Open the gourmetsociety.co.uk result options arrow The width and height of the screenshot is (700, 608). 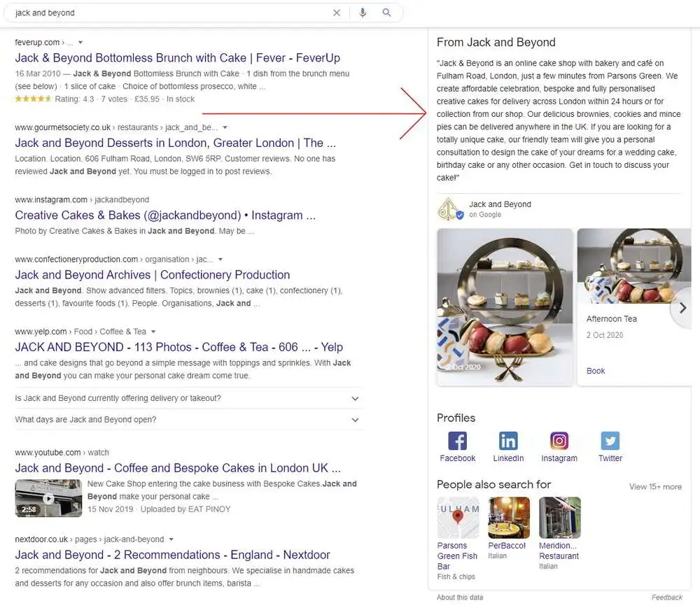point(225,127)
